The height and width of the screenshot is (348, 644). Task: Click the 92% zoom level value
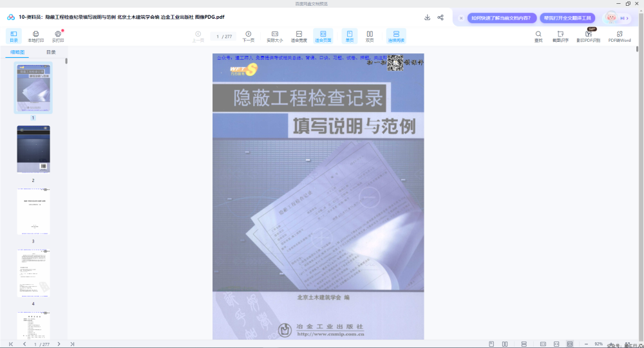click(598, 344)
